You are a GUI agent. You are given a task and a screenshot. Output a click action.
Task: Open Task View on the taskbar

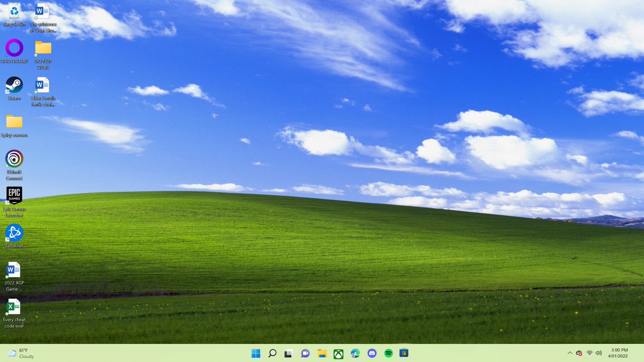(x=289, y=353)
